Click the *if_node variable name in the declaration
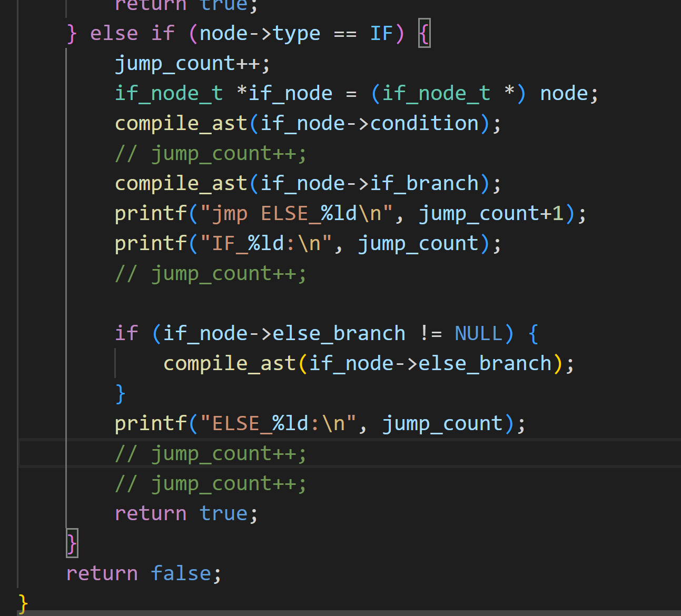 coord(284,94)
